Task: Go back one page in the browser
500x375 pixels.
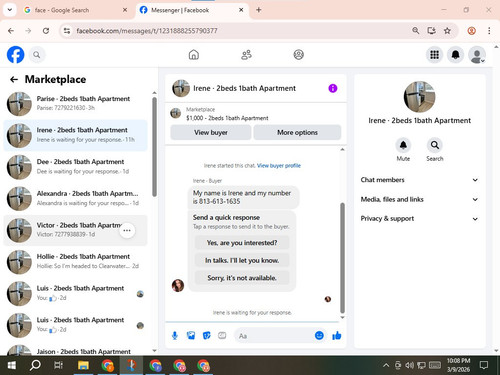Action: point(11,31)
